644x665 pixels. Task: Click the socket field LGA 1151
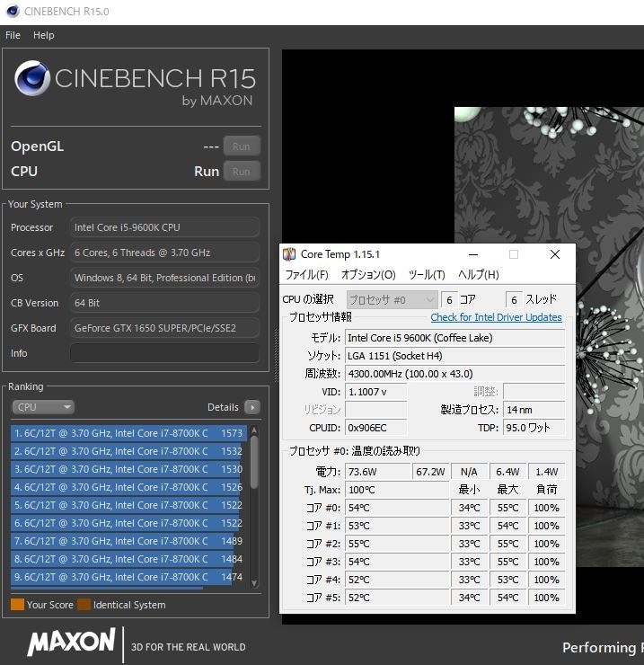454,356
